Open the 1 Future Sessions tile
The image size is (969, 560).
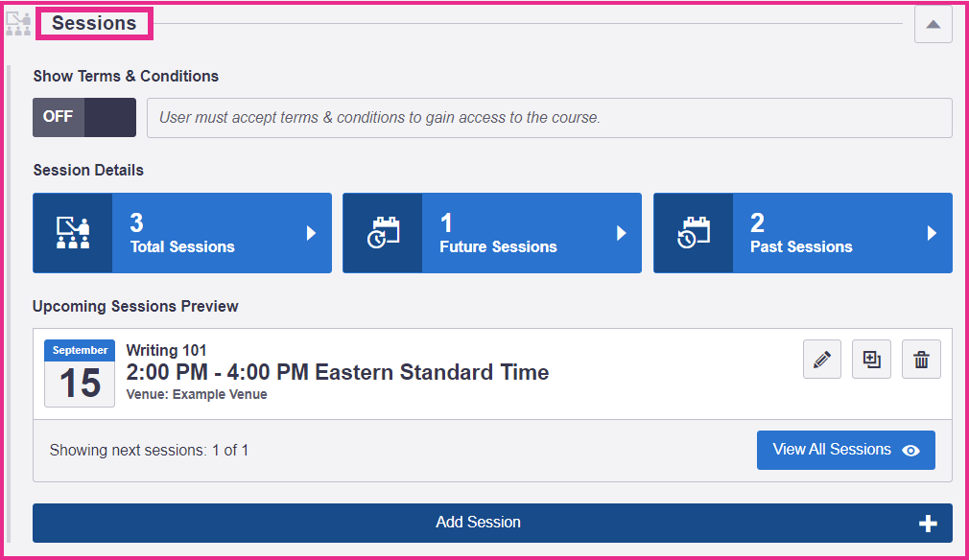click(492, 233)
